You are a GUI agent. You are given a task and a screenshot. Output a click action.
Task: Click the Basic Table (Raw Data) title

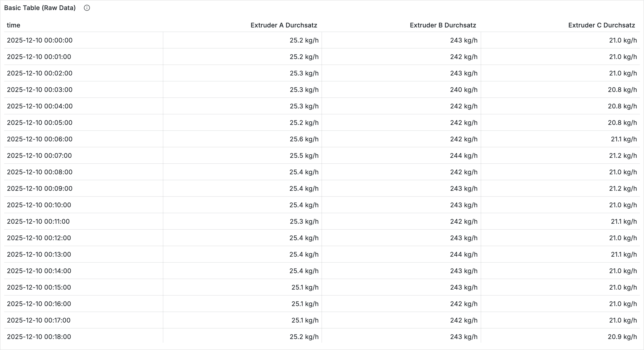[40, 8]
